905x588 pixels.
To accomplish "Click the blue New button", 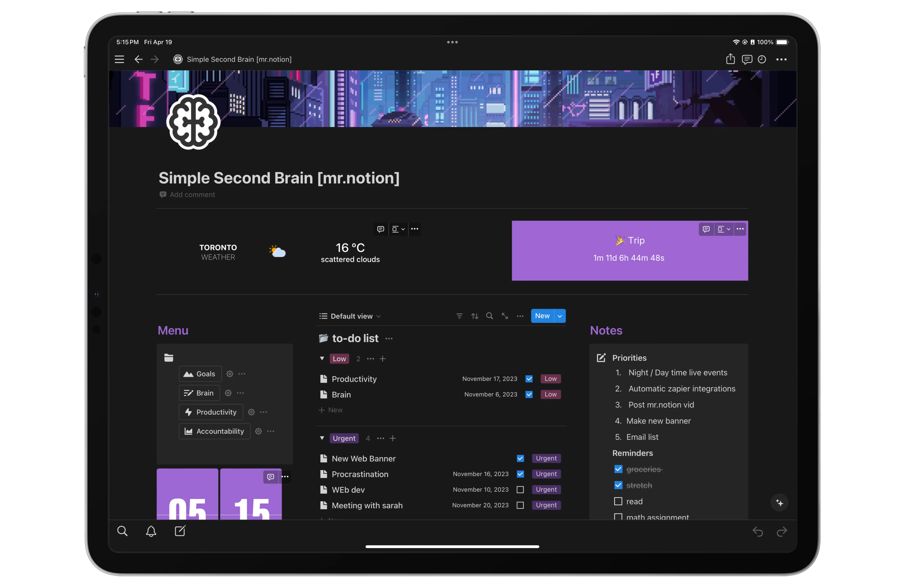I will (542, 316).
